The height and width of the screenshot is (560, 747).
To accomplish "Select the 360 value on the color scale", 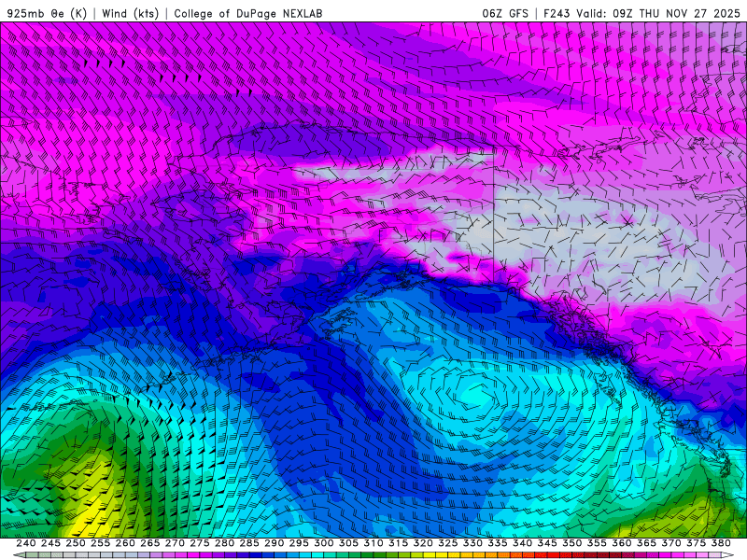I will 621,543.
